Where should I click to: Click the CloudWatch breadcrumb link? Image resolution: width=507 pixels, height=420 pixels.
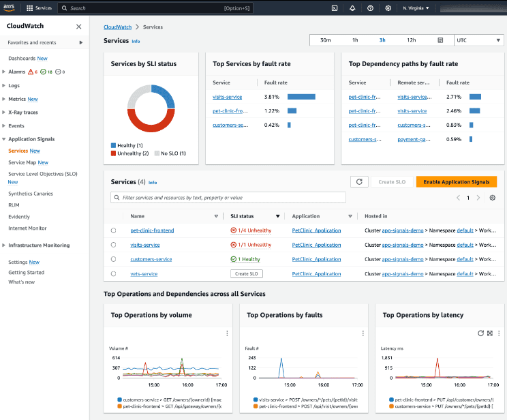pos(117,27)
